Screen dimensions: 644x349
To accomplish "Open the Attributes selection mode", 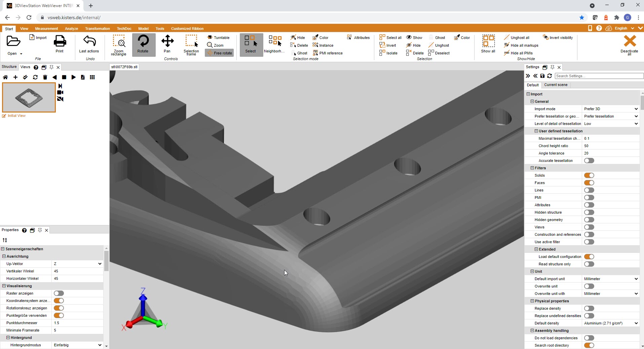I will pos(358,38).
